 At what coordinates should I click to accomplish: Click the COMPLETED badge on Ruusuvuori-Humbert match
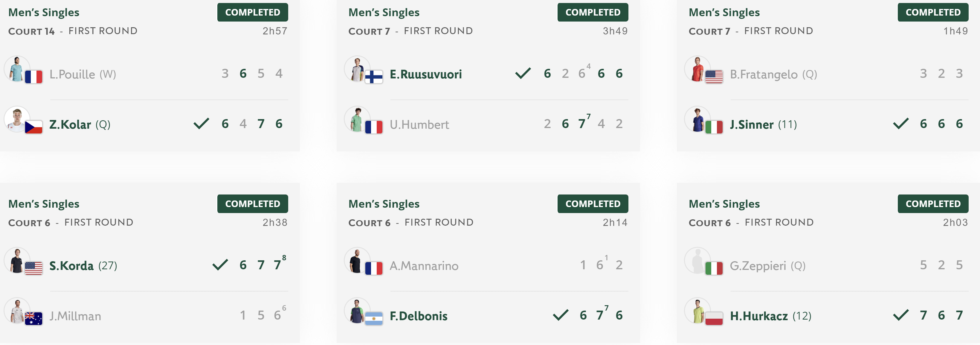(593, 12)
